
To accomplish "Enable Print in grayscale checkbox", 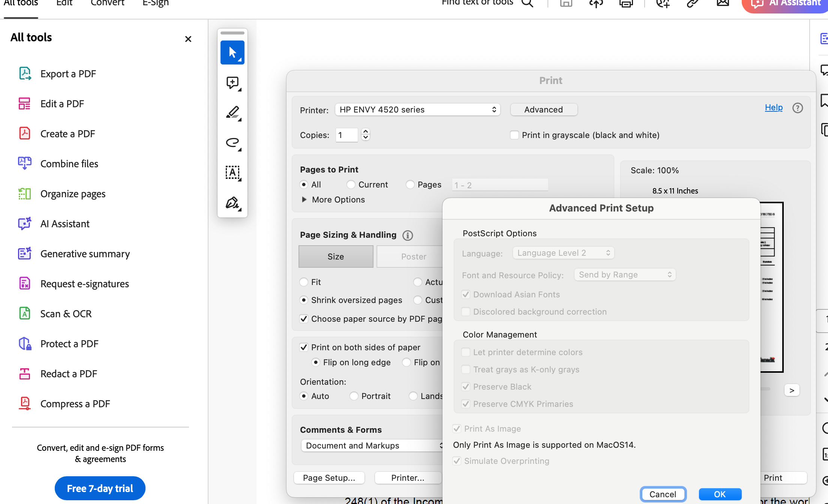I will (x=514, y=135).
